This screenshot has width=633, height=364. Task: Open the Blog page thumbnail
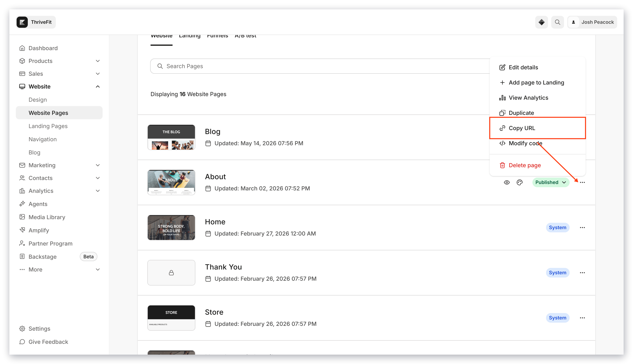(x=171, y=137)
